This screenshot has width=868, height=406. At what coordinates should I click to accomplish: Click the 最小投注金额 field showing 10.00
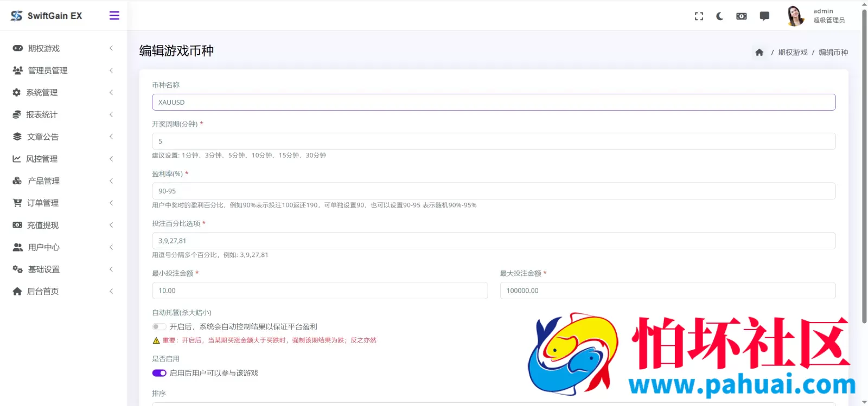[320, 291]
